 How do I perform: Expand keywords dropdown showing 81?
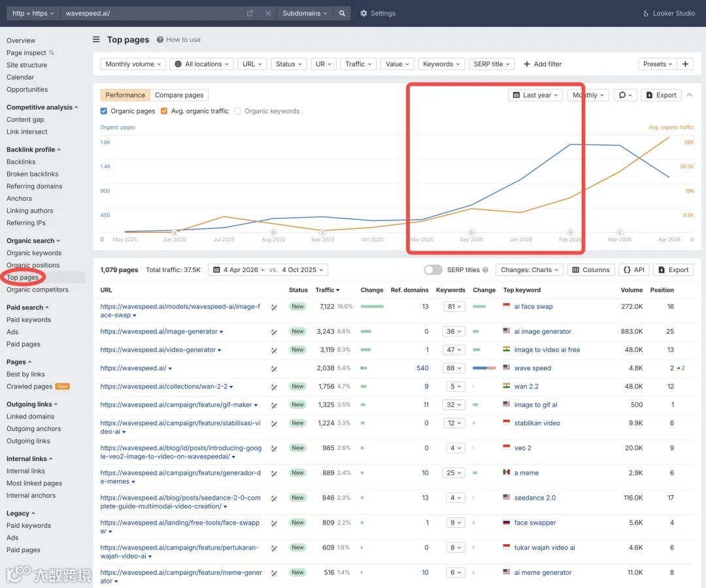point(454,307)
